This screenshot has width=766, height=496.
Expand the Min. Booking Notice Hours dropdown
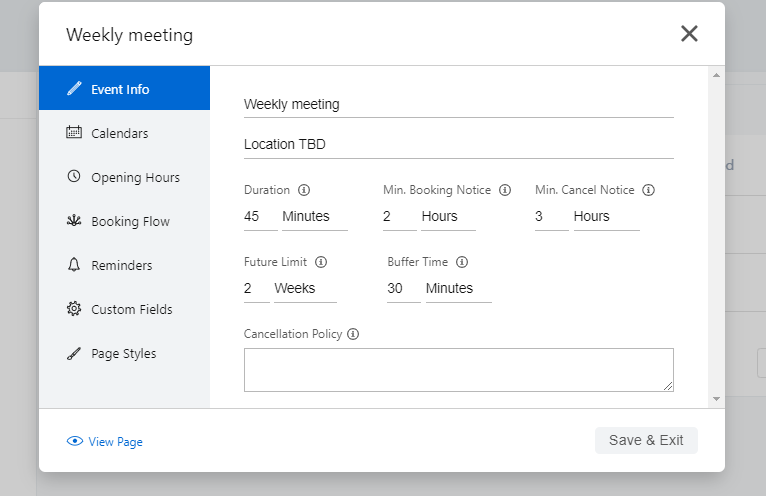(x=446, y=216)
